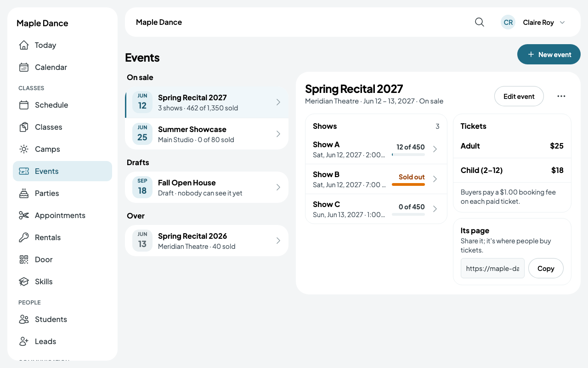Click the Sep 18 date badge
This screenshot has width=588, height=368.
(x=142, y=187)
